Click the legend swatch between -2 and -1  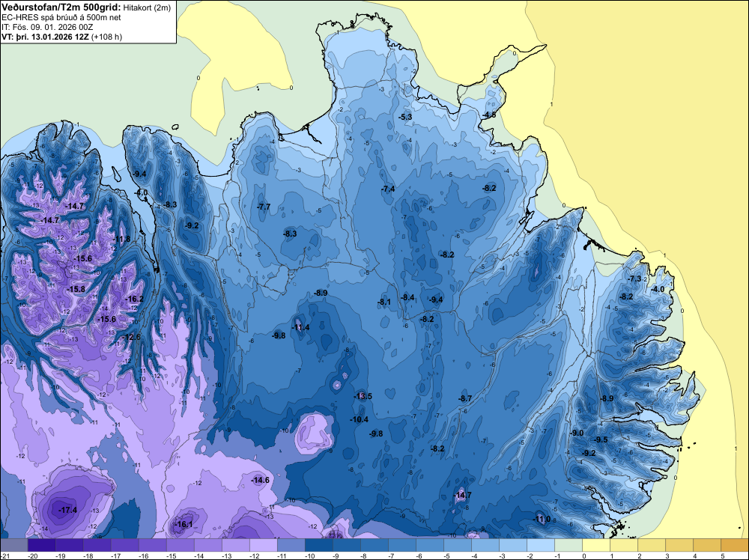coord(540,545)
